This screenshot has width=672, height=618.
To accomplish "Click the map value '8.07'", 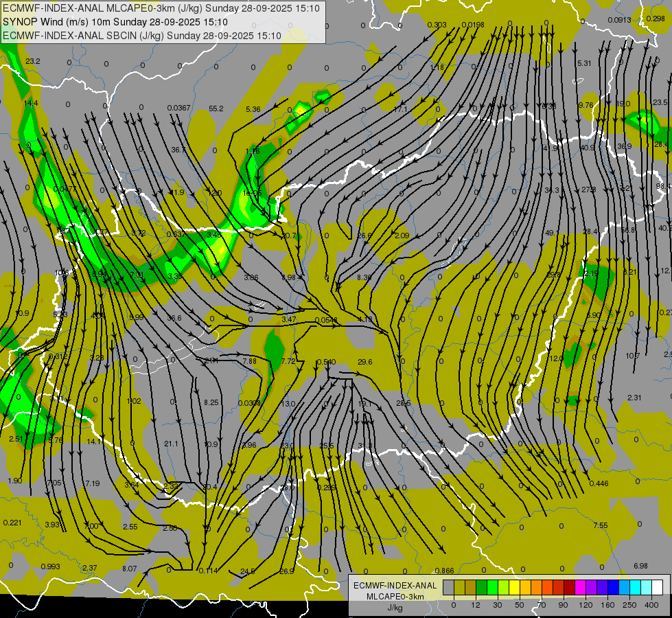I will [x=130, y=569].
